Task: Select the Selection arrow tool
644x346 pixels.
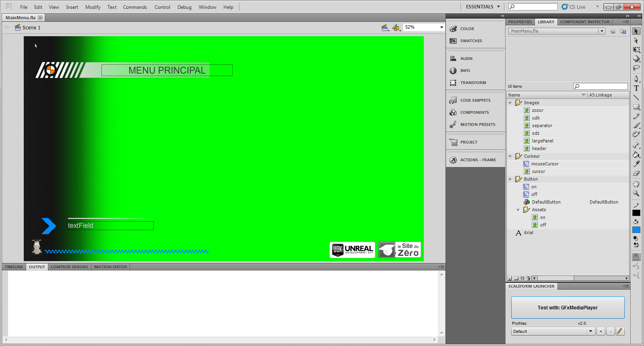Action: pyautogui.click(x=636, y=31)
